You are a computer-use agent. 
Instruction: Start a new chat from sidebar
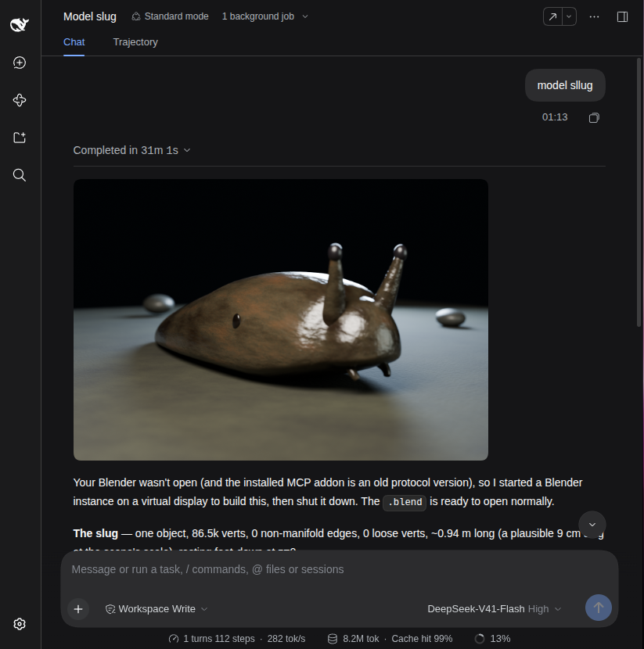pos(20,63)
